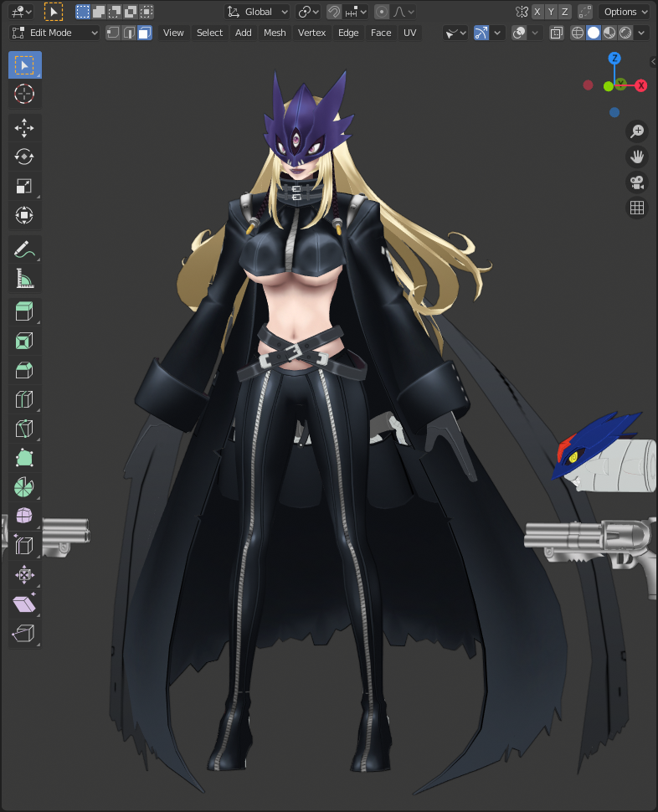The image size is (658, 812).
Task: Toggle viewport overlays display
Action: 519,33
